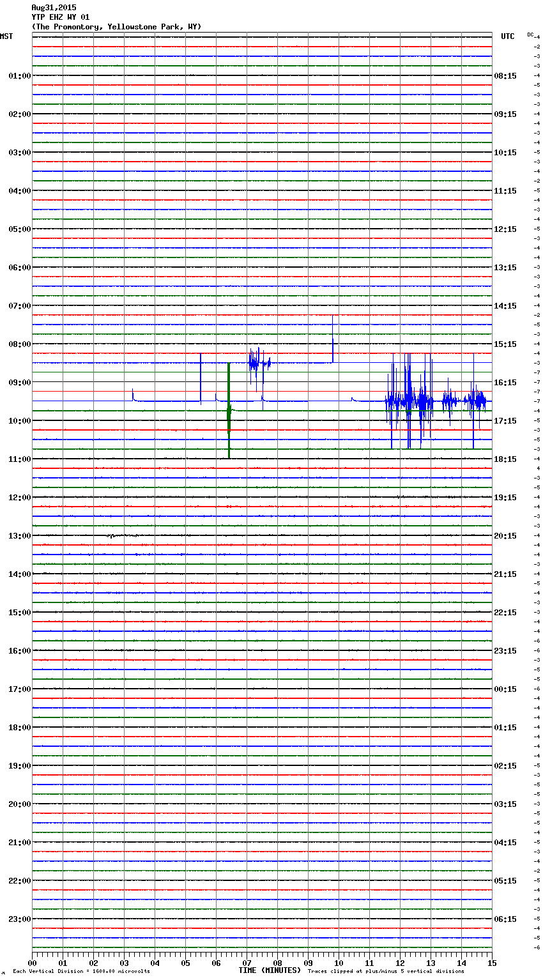543x980 pixels.
Task: Click the clipped green spike near minute 6
Action: [229, 410]
